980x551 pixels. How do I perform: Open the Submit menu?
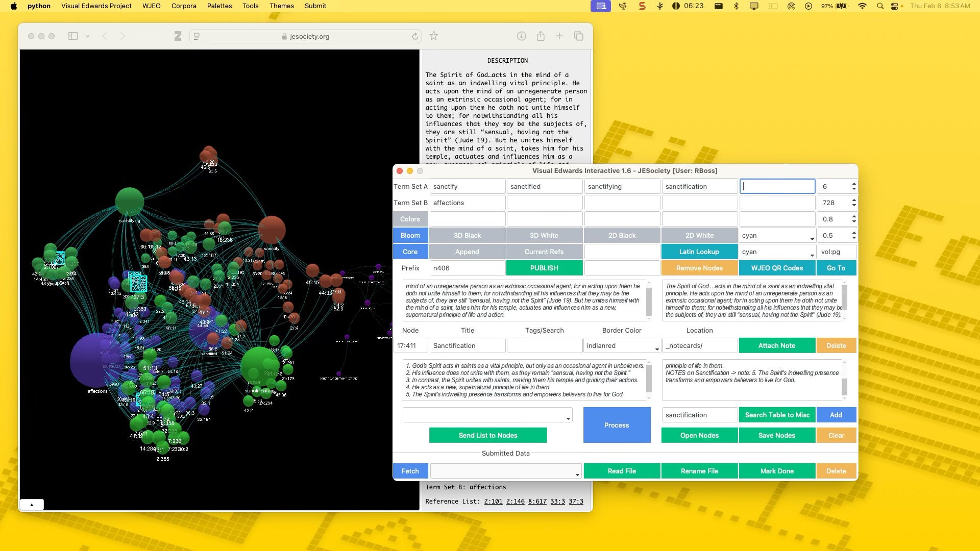315,6
